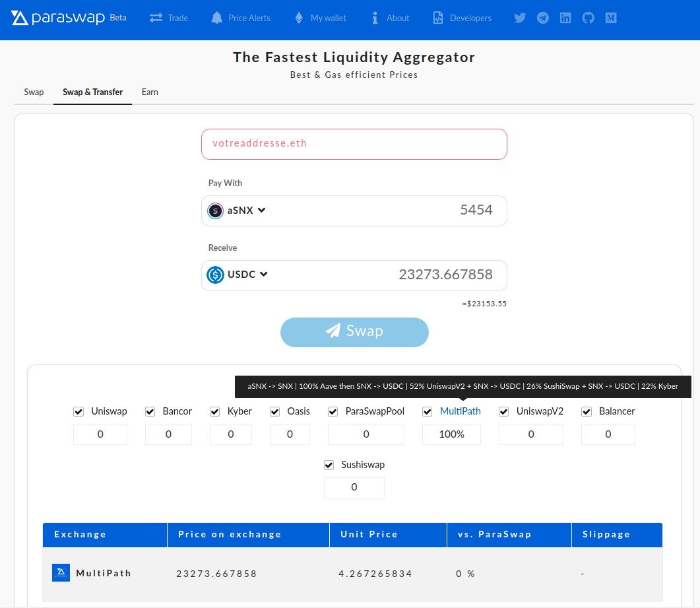Disable the Balancer checkbox
The width and height of the screenshot is (700, 608).
(587, 411)
